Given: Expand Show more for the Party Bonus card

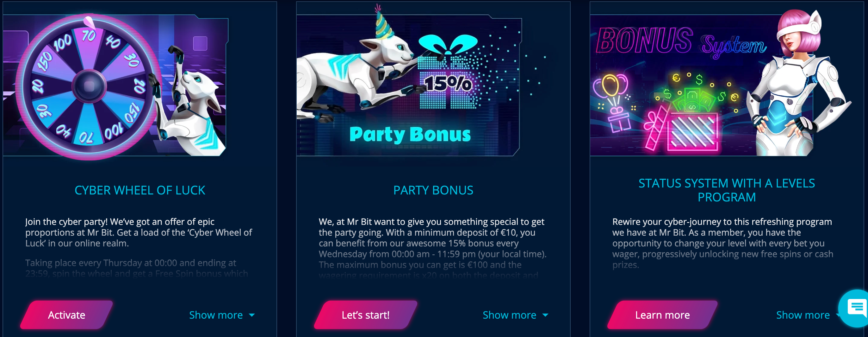Looking at the screenshot, I should tap(515, 315).
